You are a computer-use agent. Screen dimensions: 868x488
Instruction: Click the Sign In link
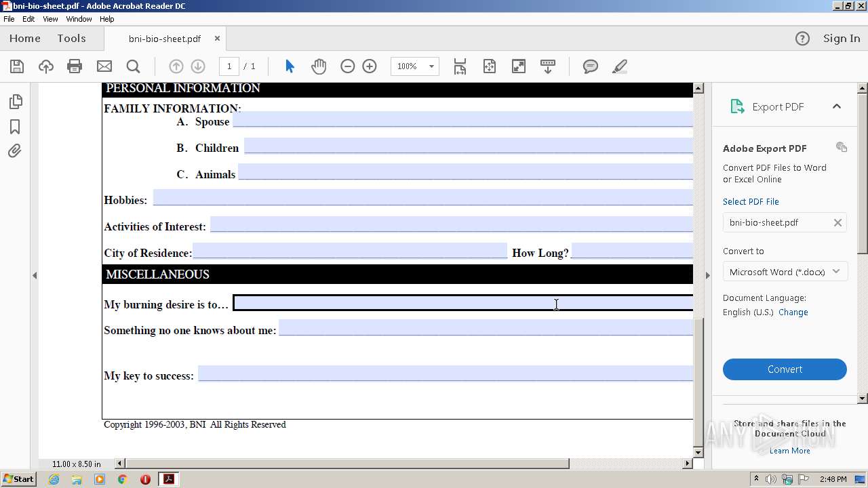tap(842, 39)
